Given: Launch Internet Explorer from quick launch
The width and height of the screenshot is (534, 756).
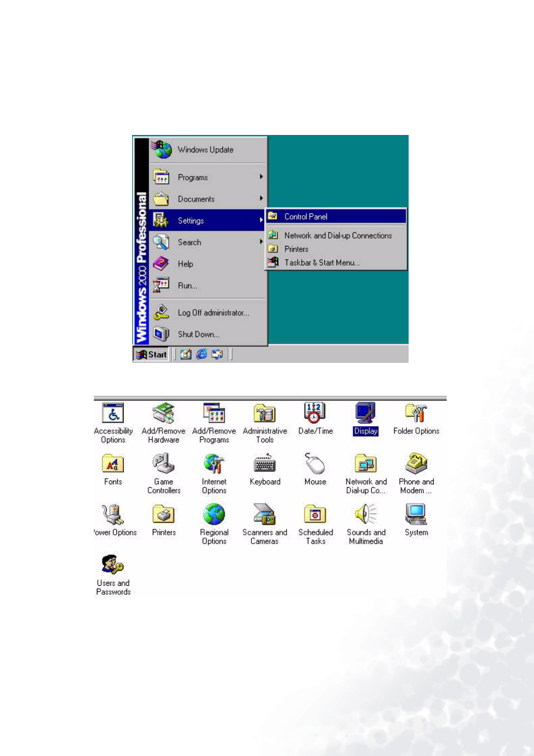Looking at the screenshot, I should [202, 354].
